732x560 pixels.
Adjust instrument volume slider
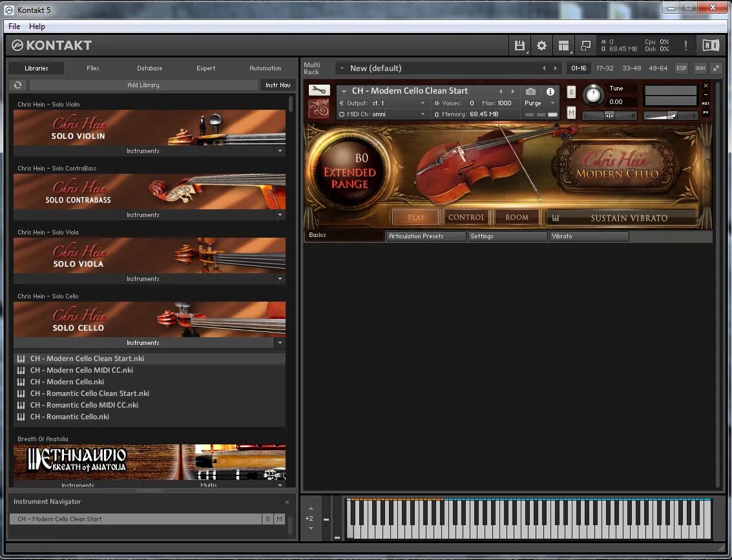click(x=671, y=115)
